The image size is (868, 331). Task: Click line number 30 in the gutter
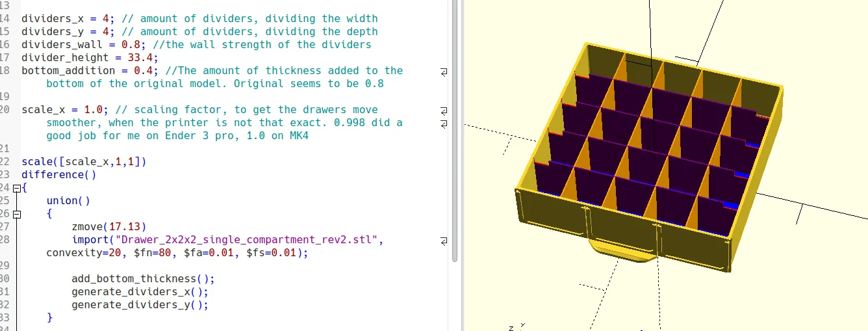click(x=5, y=279)
